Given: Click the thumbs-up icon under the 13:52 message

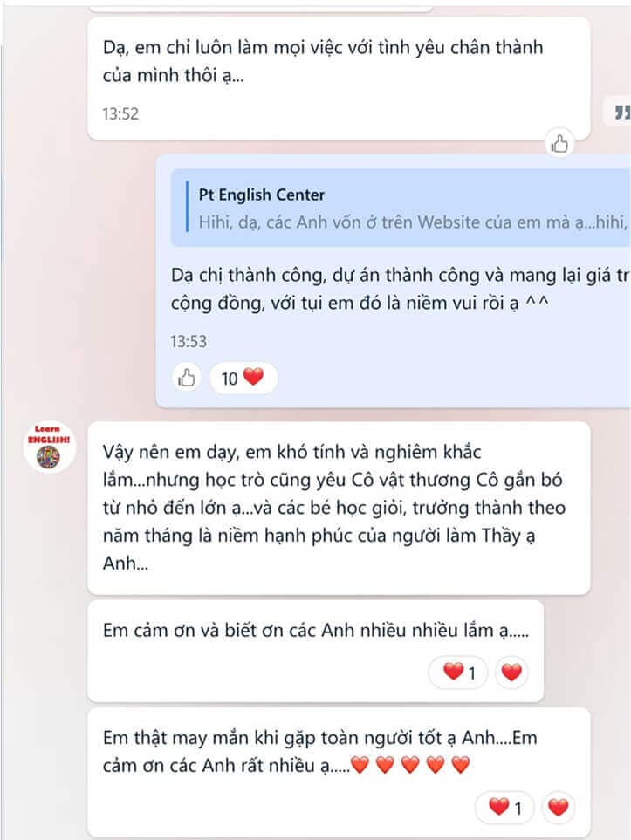Looking at the screenshot, I should pos(559,143).
